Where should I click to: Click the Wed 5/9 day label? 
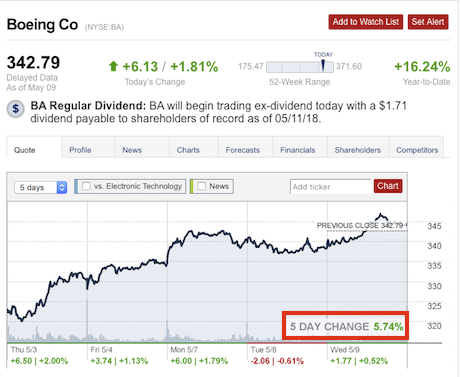(345, 350)
